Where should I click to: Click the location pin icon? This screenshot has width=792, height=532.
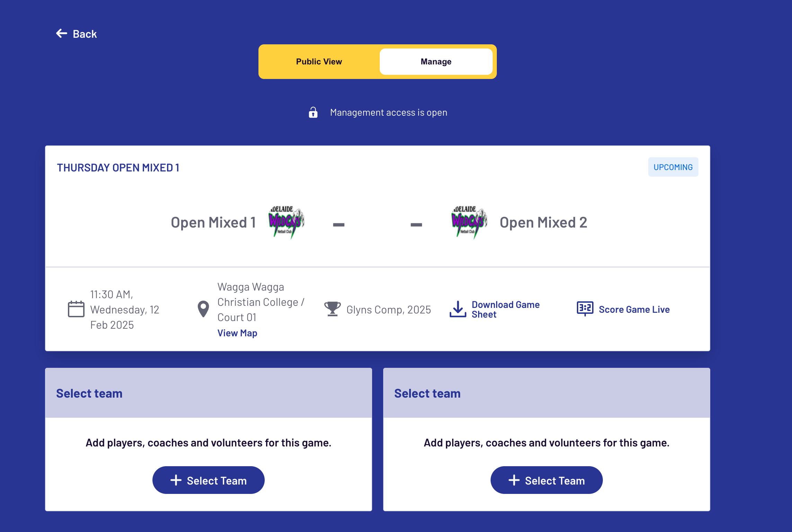tap(203, 309)
